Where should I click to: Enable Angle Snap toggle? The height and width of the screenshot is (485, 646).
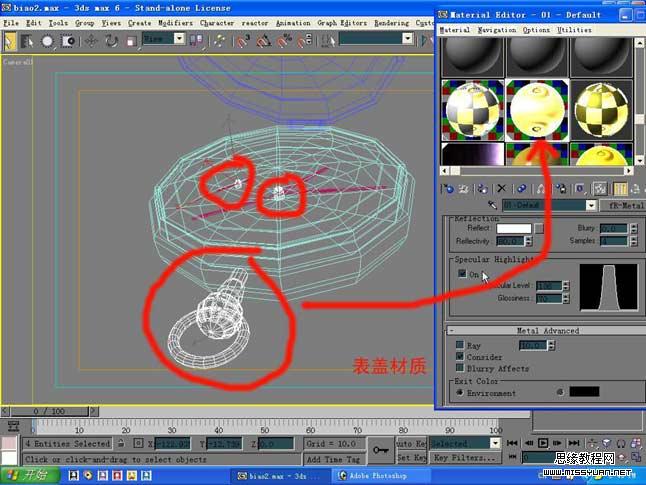264,41
